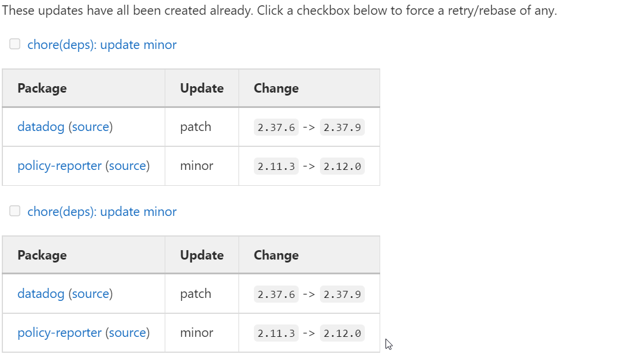The image size is (637, 364).
Task: Click the 2.37.9 version chip in first table
Action: click(342, 126)
